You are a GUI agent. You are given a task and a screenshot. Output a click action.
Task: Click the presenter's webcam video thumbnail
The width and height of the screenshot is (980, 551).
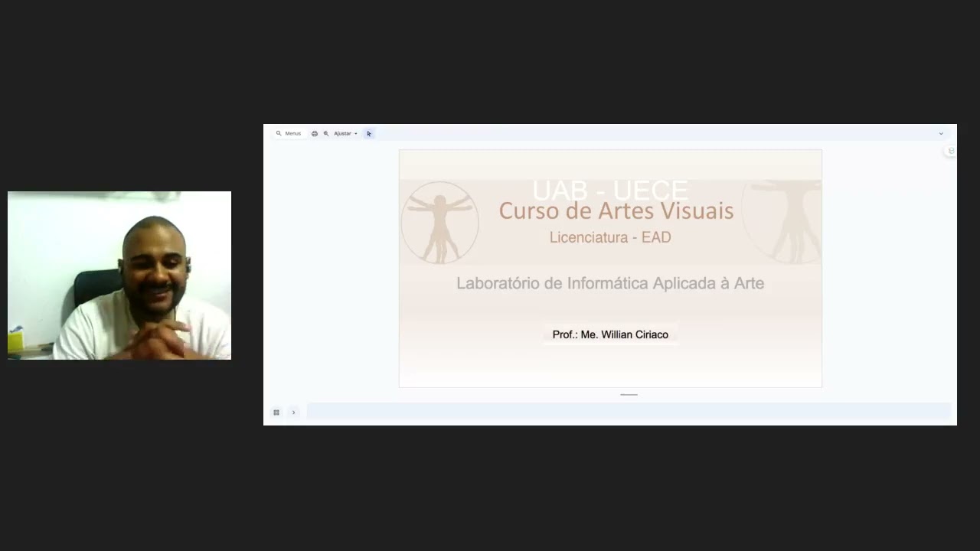click(x=119, y=275)
